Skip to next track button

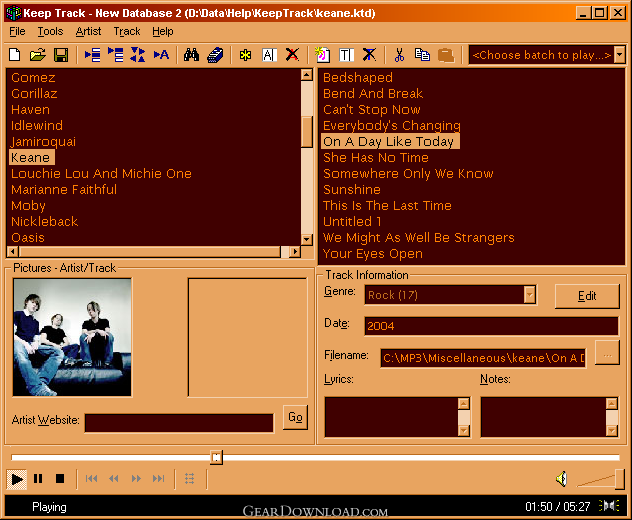pyautogui.click(x=158, y=478)
